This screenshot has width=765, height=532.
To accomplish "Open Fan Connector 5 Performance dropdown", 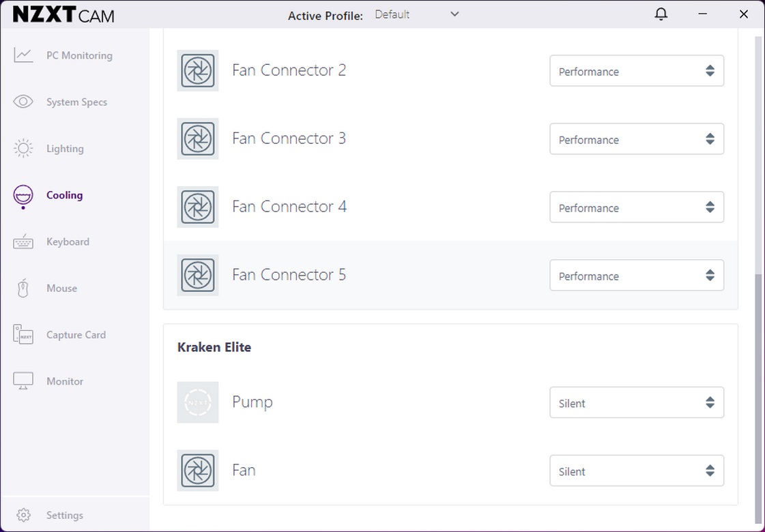I will (x=636, y=276).
